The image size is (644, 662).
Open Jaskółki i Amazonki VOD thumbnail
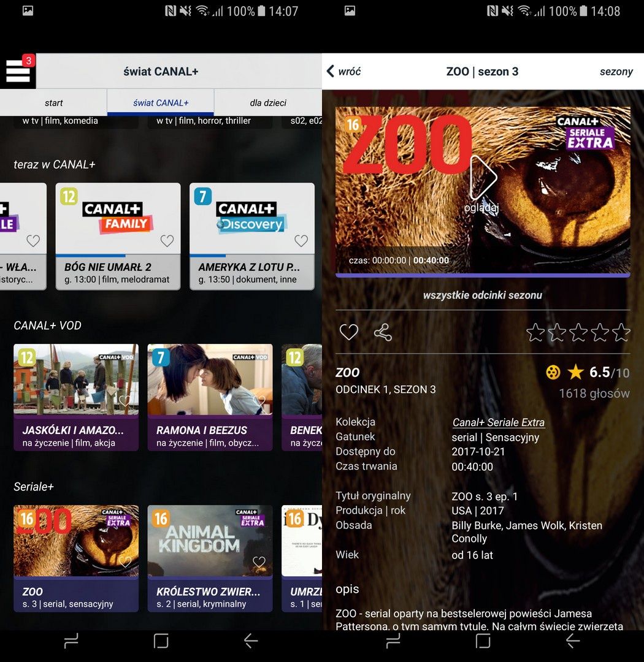click(x=76, y=379)
